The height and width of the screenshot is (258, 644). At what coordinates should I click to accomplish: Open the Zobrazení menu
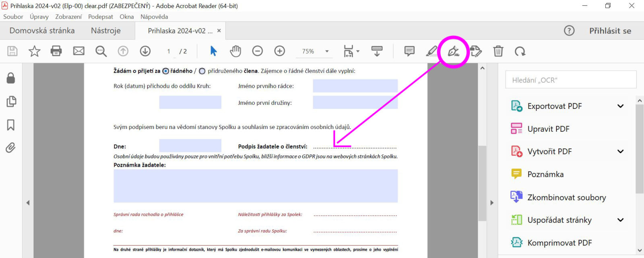pyautogui.click(x=68, y=17)
